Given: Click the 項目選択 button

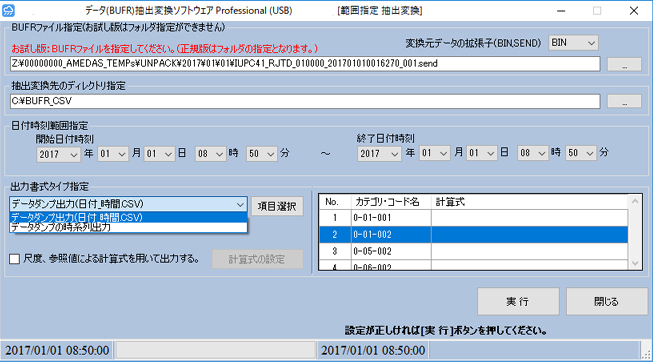Looking at the screenshot, I should pyautogui.click(x=277, y=206).
